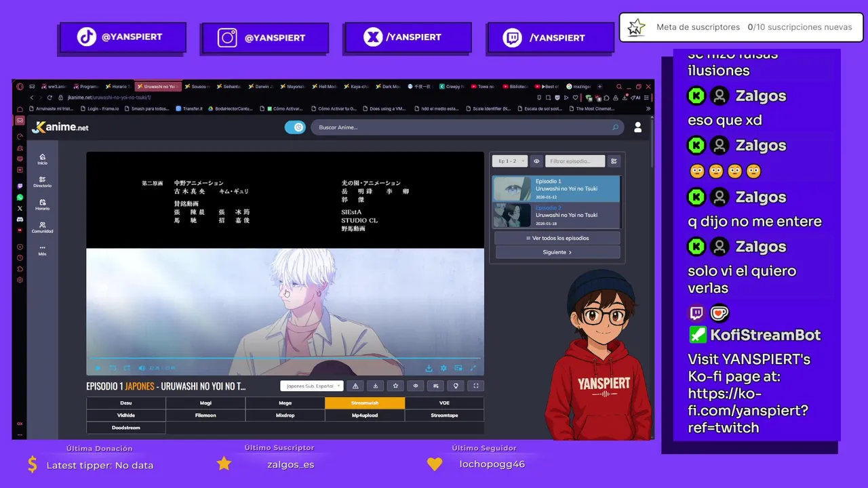This screenshot has height=488, width=868.
Task: Toggle the seen eye icon below player
Action: (415, 386)
